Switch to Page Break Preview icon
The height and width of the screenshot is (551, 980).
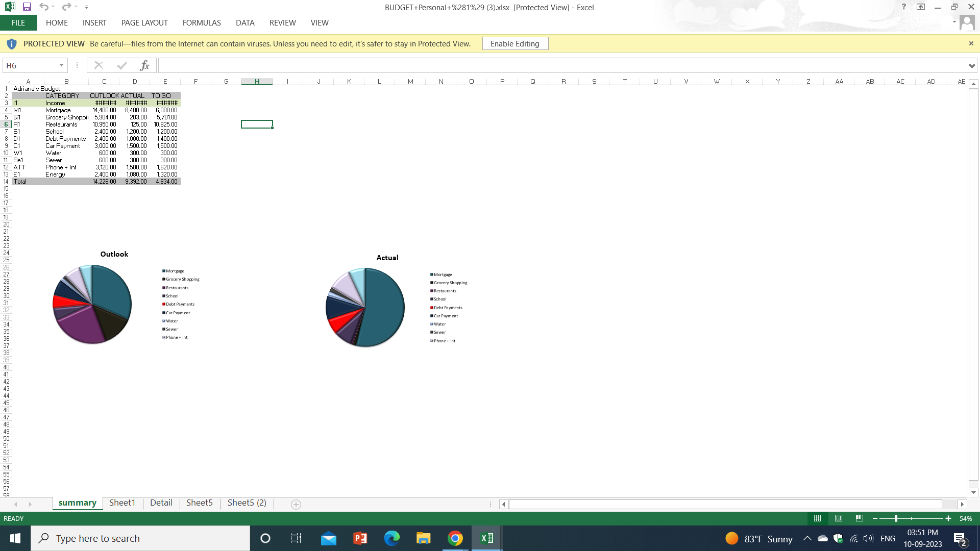[860, 518]
